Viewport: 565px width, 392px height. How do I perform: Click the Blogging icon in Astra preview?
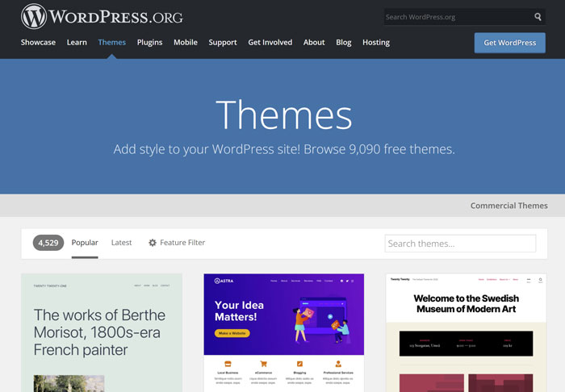[x=299, y=364]
